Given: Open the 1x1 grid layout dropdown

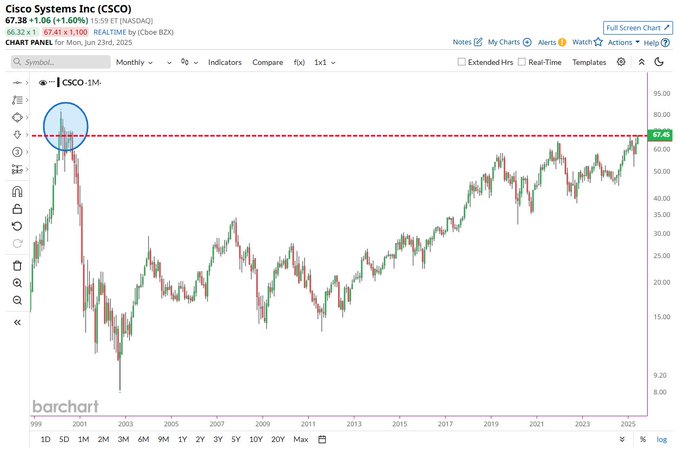Looking at the screenshot, I should (325, 62).
